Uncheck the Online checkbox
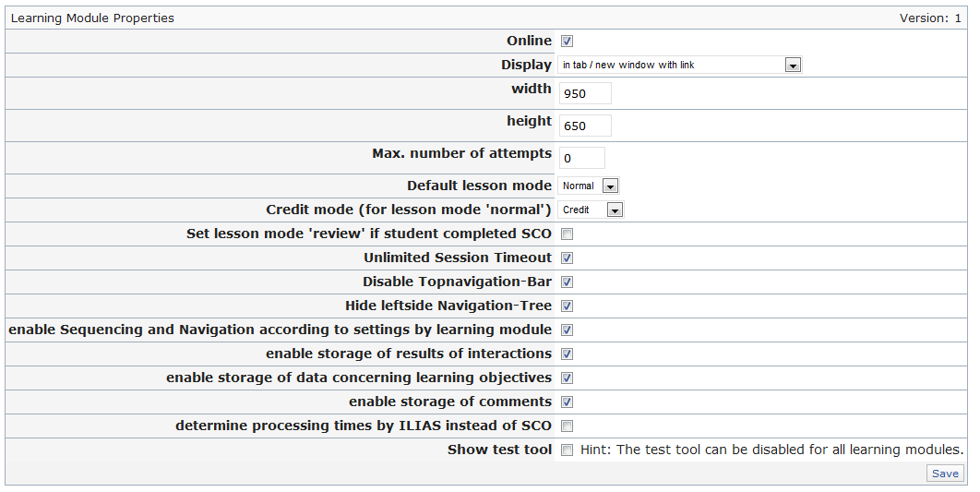 tap(568, 41)
